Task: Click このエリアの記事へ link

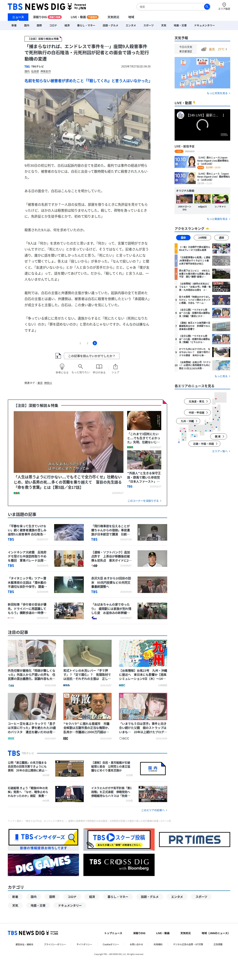Action: 154,810
